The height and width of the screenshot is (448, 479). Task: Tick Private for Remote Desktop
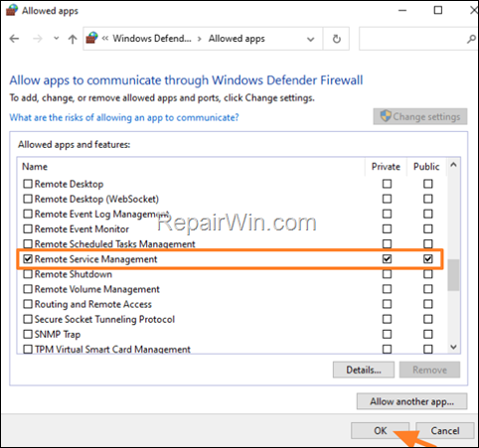(387, 184)
